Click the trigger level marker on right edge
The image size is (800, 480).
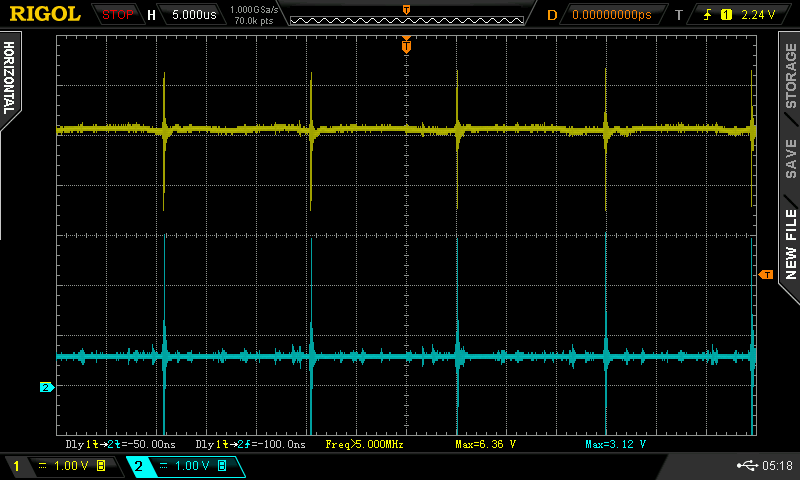click(x=766, y=274)
